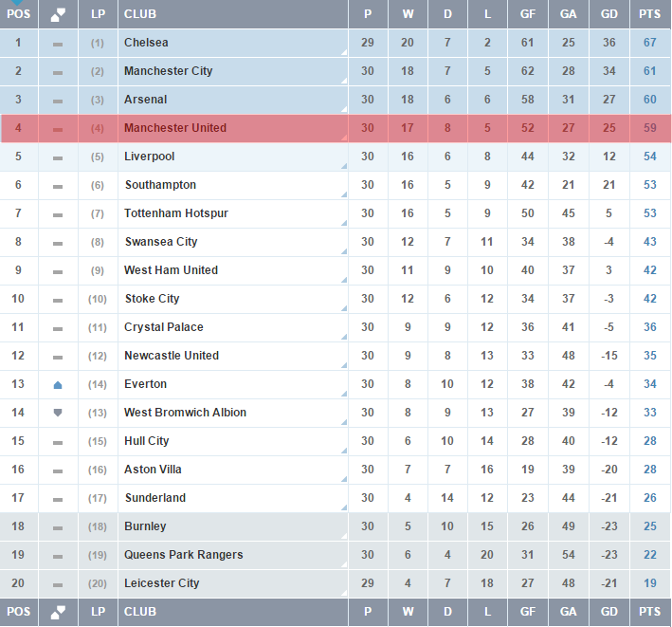This screenshot has width=672, height=627.
Task: Click the CLUB column top header
Action: [x=140, y=14]
